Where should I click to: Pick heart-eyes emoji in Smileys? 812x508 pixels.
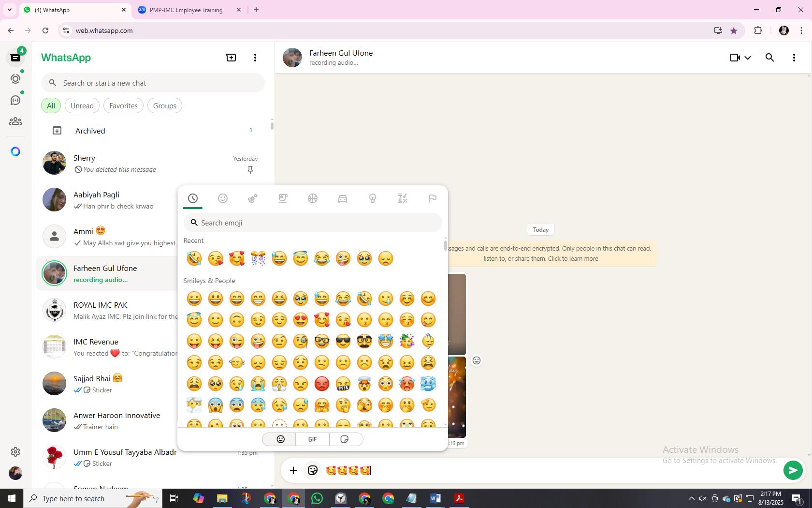click(301, 320)
